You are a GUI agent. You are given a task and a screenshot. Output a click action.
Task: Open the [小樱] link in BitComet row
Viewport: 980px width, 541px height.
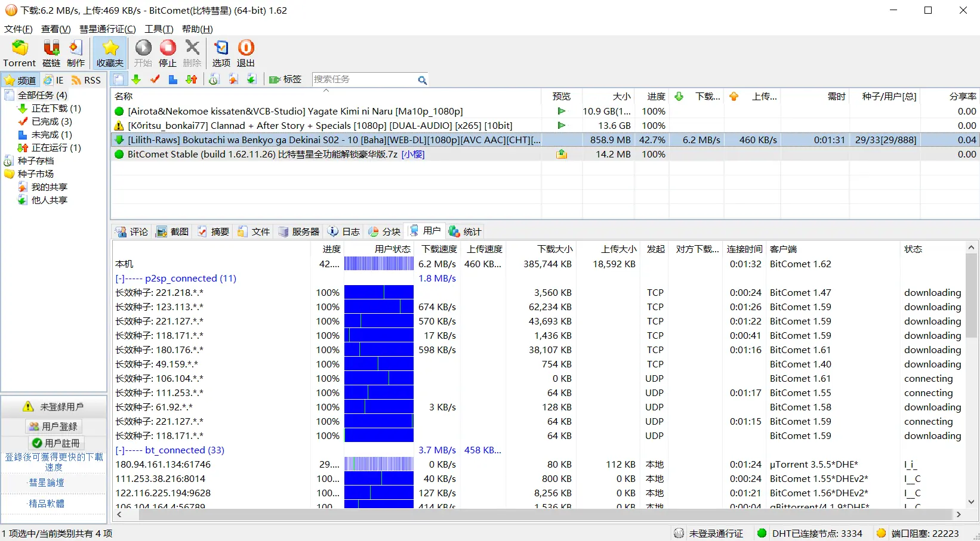(x=413, y=154)
